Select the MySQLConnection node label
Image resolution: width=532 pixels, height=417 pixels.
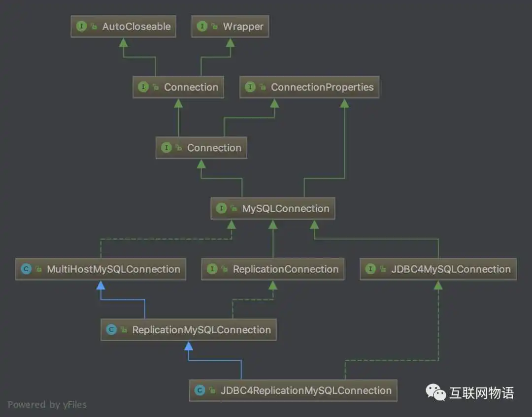click(286, 209)
